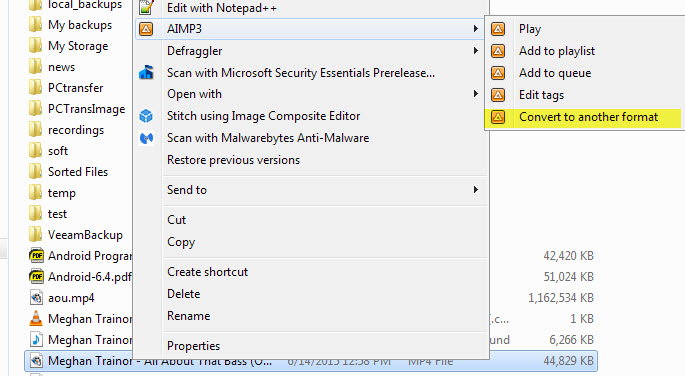This screenshot has width=685, height=376.
Task: Click the news folder icon
Action: click(x=35, y=67)
